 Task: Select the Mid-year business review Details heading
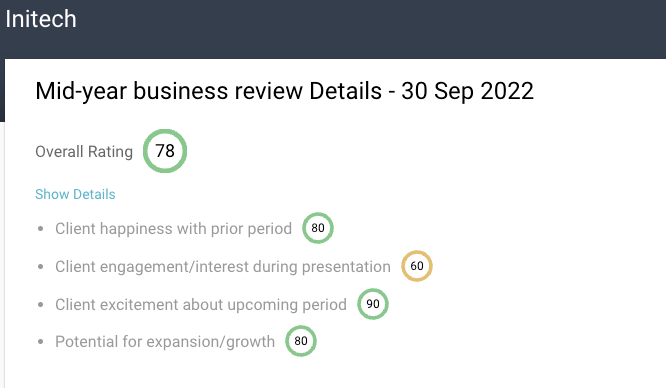click(284, 91)
